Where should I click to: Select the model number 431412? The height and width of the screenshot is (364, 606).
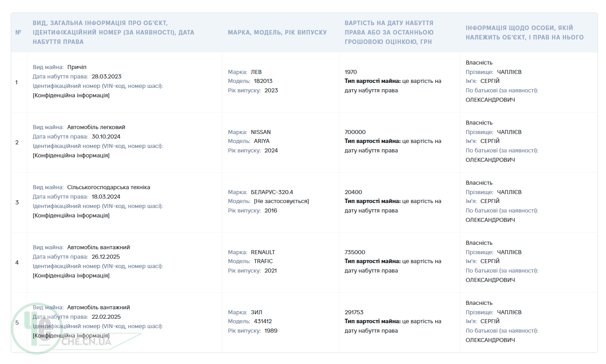tap(263, 321)
